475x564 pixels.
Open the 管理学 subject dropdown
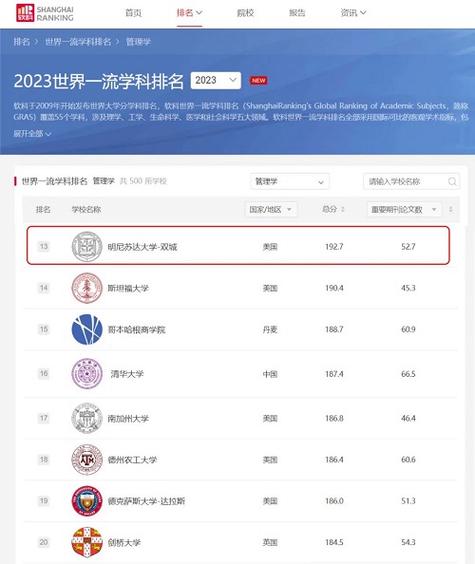coord(289,182)
